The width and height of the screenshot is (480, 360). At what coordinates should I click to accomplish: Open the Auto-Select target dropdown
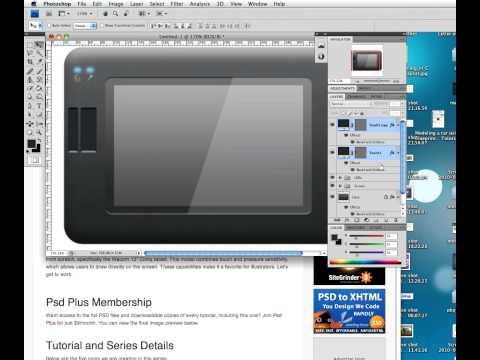(x=85, y=26)
